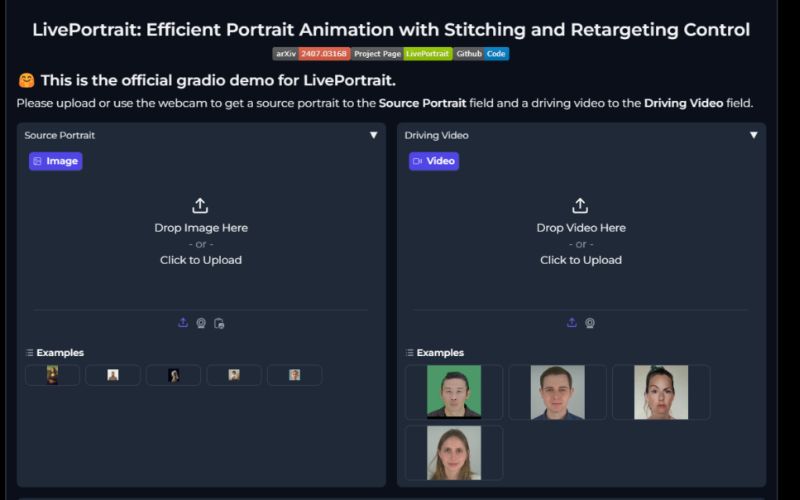Open the Project Page LivePortrait badge
Screen dimensions: 800x500
[402, 54]
